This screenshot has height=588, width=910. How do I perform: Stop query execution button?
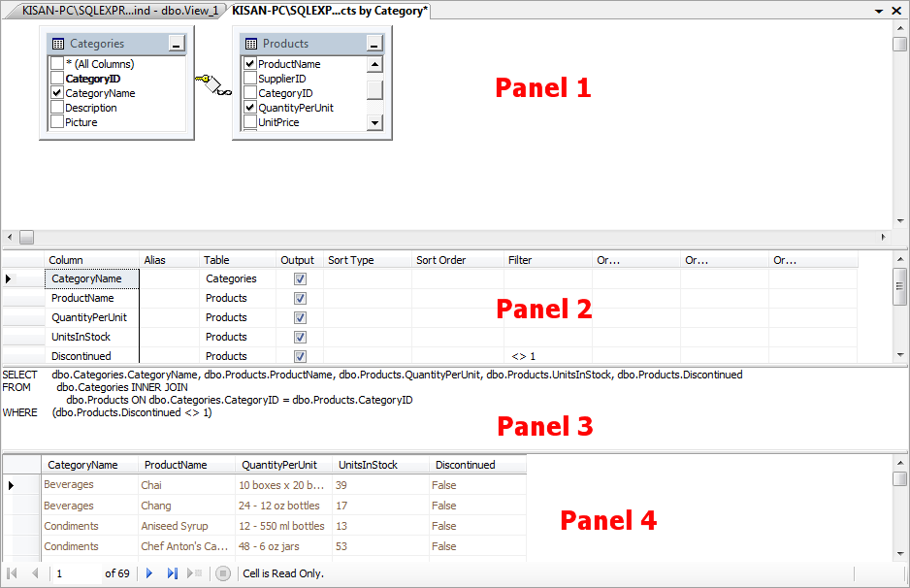coord(223,573)
